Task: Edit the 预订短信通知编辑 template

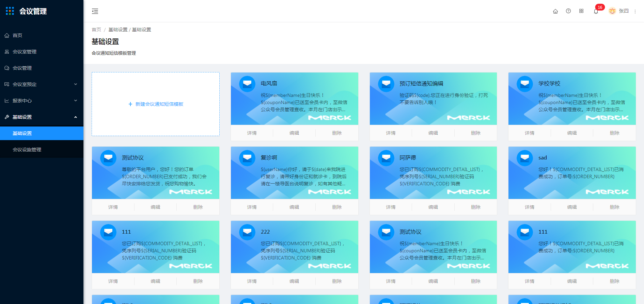Action: pyautogui.click(x=433, y=133)
